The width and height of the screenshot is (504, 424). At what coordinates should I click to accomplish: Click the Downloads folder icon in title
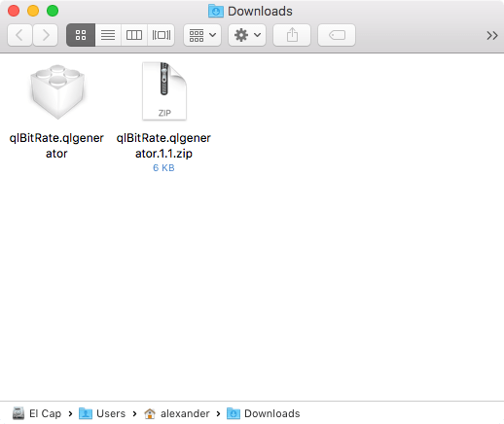tap(216, 11)
